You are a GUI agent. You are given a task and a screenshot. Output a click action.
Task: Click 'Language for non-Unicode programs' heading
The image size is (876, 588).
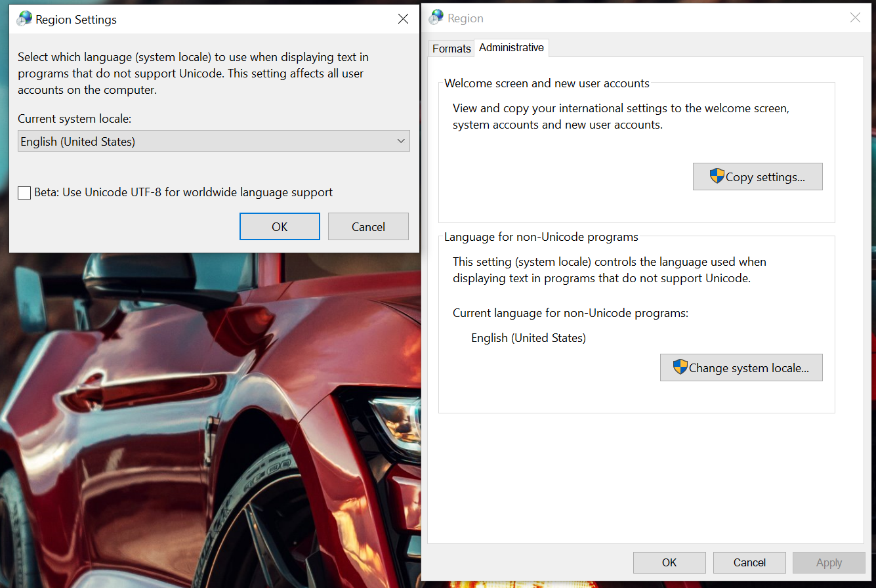pyautogui.click(x=541, y=237)
